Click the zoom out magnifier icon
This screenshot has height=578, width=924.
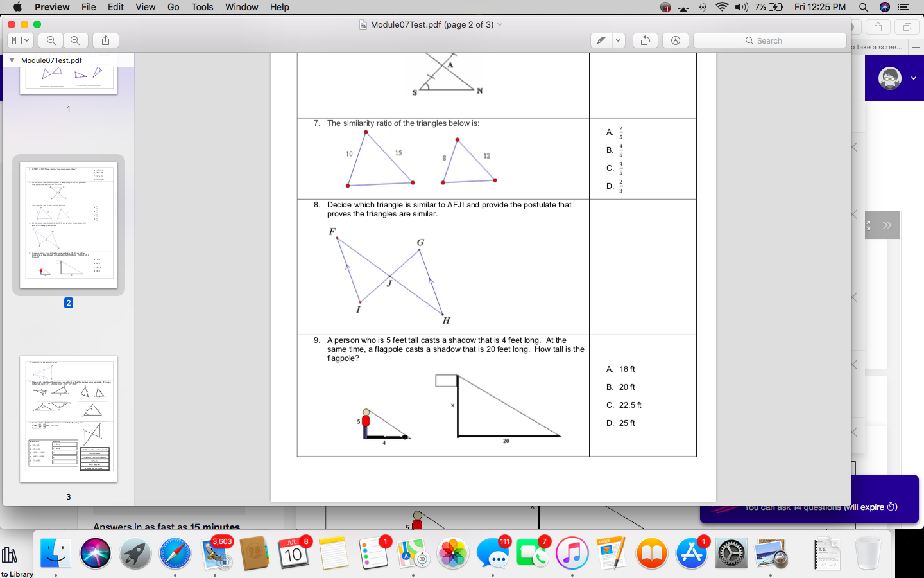coord(50,40)
